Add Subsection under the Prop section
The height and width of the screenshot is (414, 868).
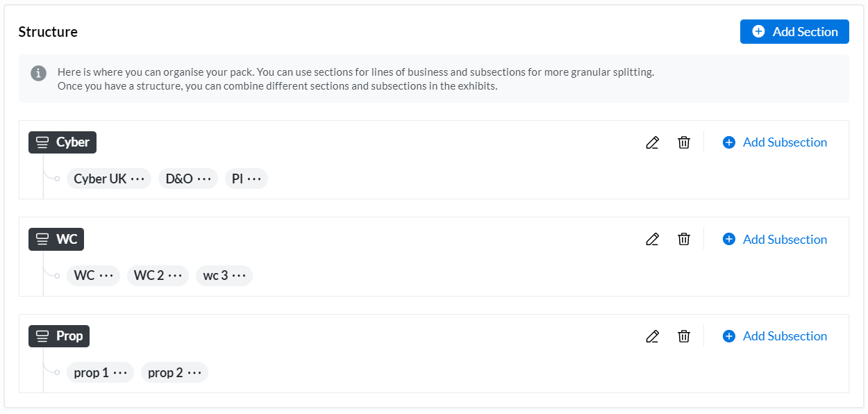(x=775, y=336)
